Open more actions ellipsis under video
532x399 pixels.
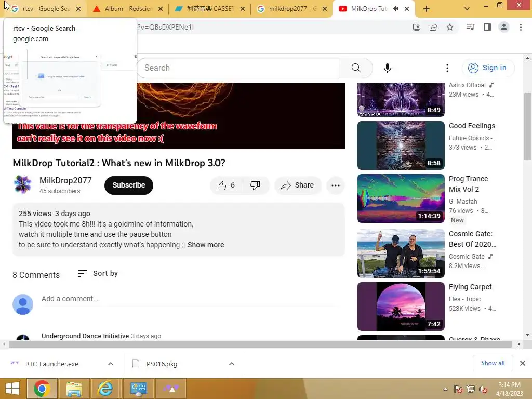coord(336,185)
